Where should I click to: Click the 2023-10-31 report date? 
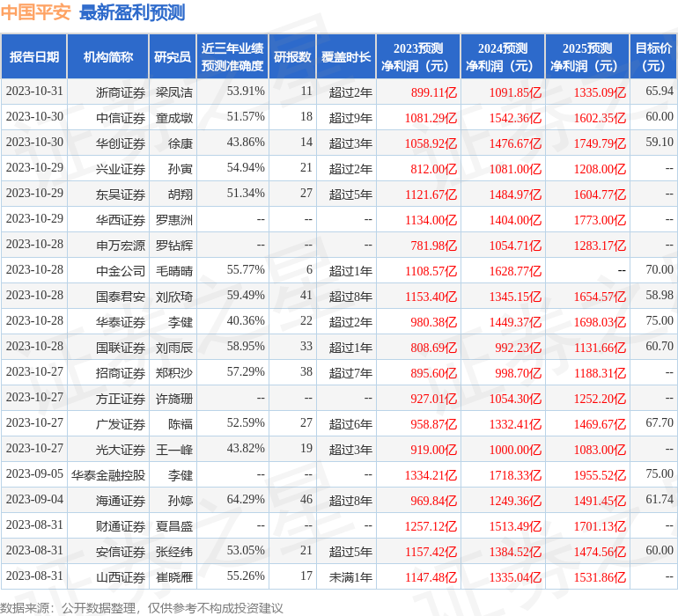pos(34,92)
